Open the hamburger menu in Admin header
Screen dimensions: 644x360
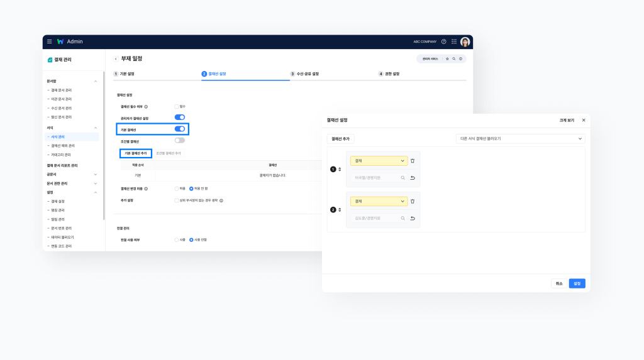click(x=50, y=41)
